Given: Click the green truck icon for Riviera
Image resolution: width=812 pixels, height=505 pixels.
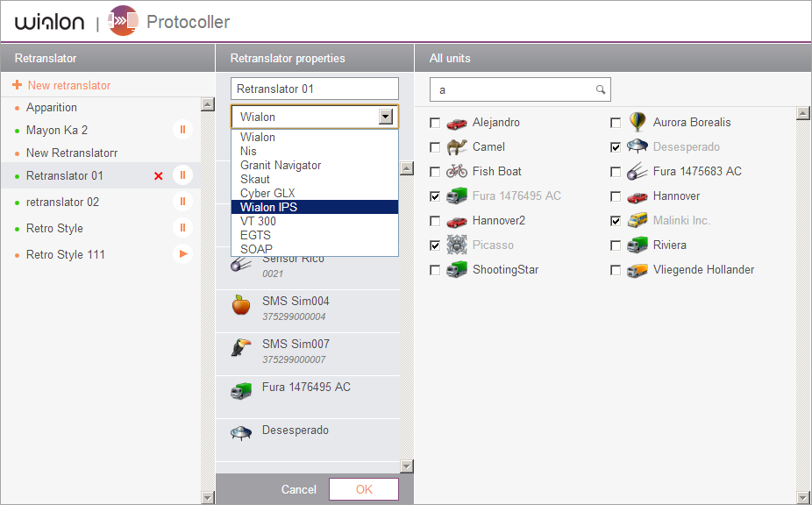Looking at the screenshot, I should pyautogui.click(x=637, y=245).
